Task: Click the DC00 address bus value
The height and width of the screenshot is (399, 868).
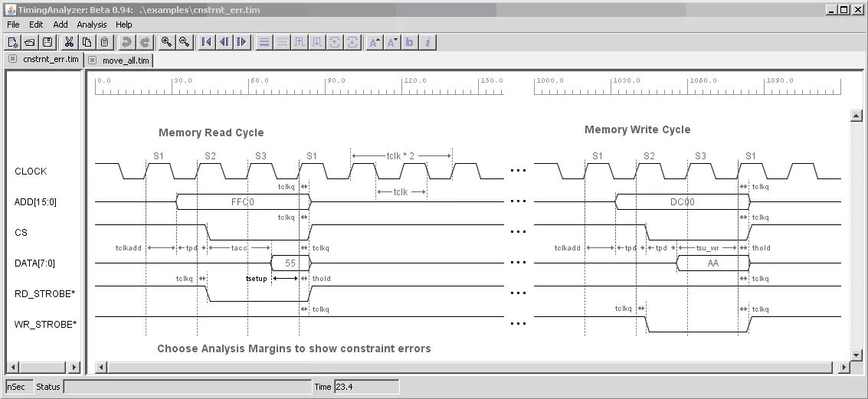Action: [682, 202]
